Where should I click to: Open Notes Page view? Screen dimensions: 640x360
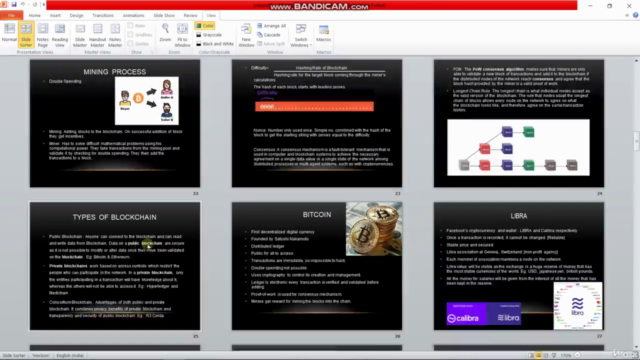coord(42,35)
